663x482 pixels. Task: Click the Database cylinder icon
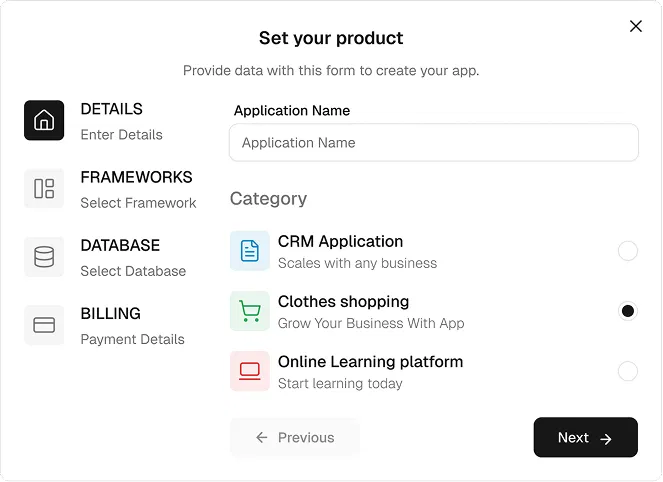44,257
